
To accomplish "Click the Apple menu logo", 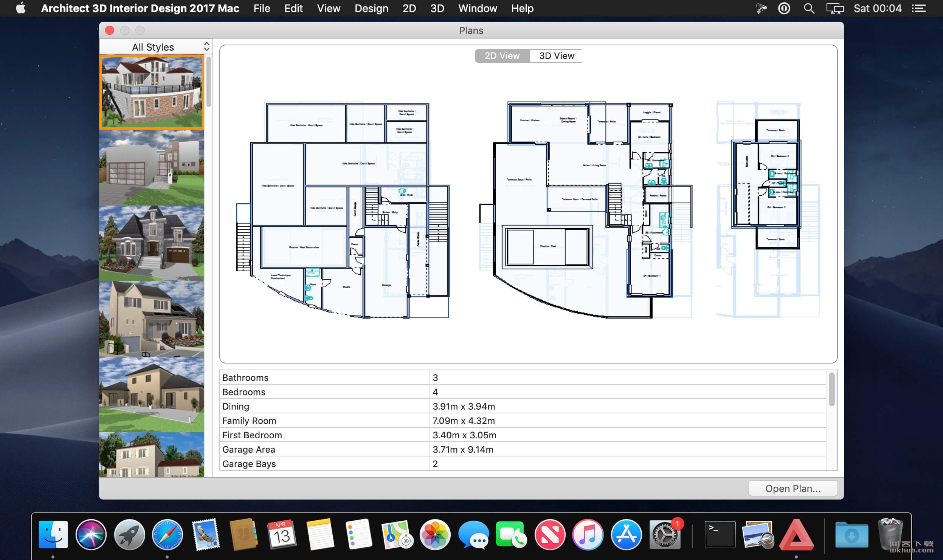I will [21, 8].
